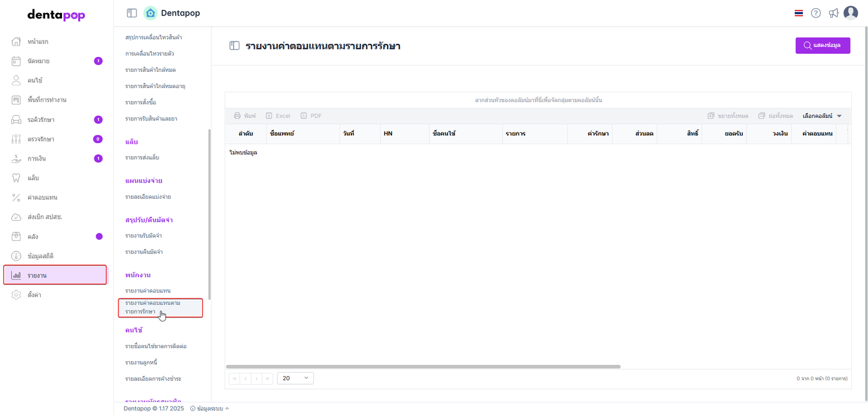Screen dimensions: 868x415
Task: Open user profile avatar
Action: tap(851, 13)
